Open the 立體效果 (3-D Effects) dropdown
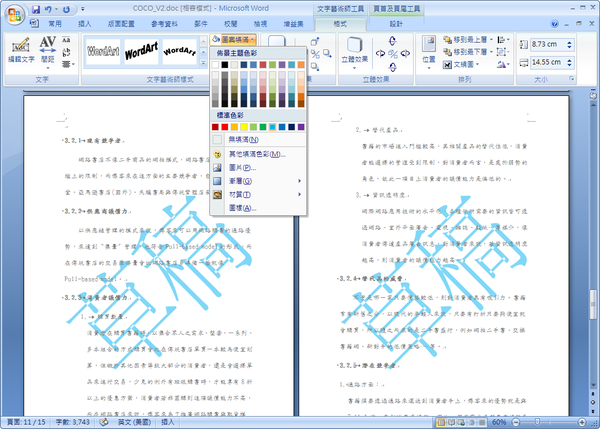 click(x=355, y=52)
